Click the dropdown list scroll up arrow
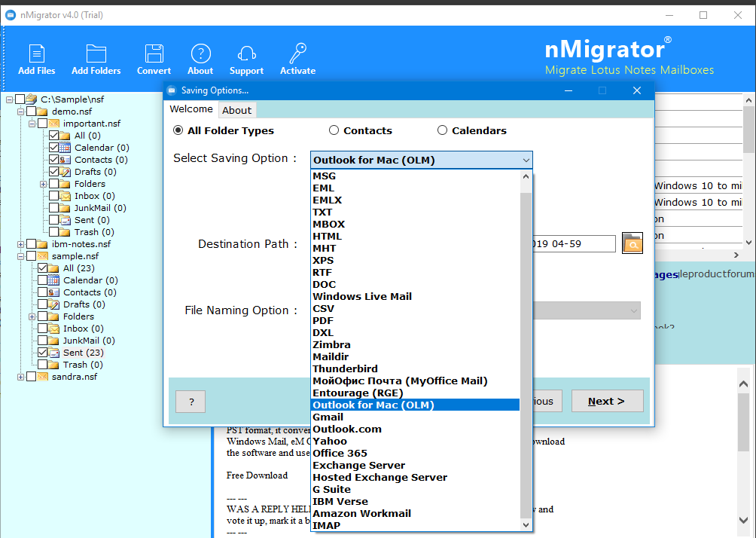The height and width of the screenshot is (538, 756). pos(526,176)
